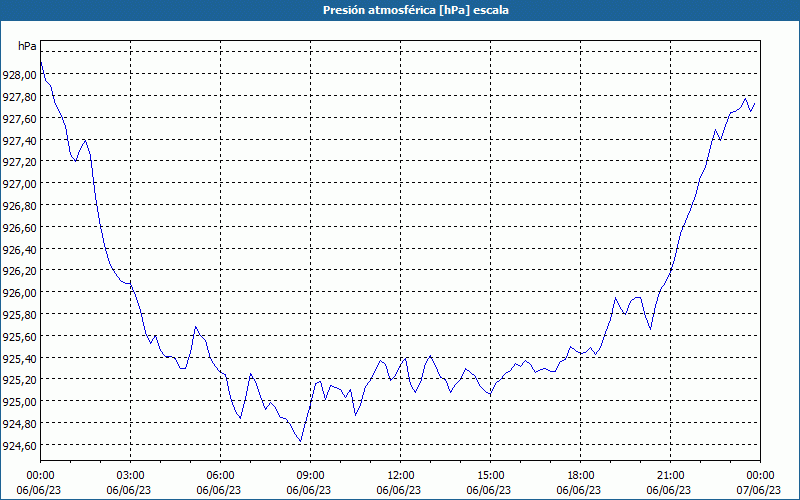
Task: Select the 924,80 y-axis label
Action: click(19, 424)
